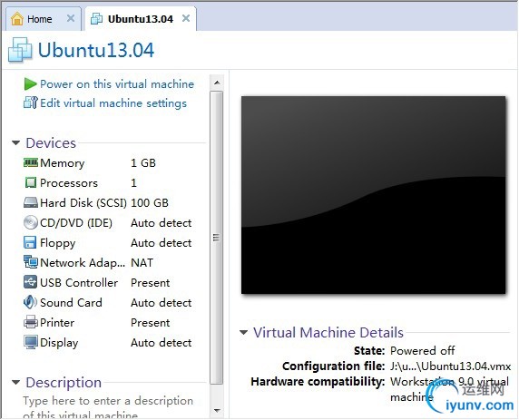Click the Home tab house icon
The image size is (519, 420).
pyautogui.click(x=17, y=19)
